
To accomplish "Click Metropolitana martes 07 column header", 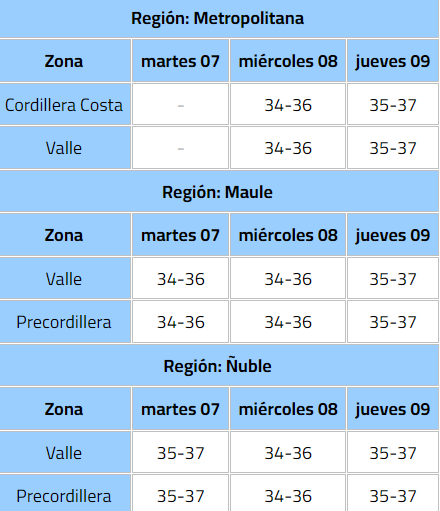I will pos(180,61).
